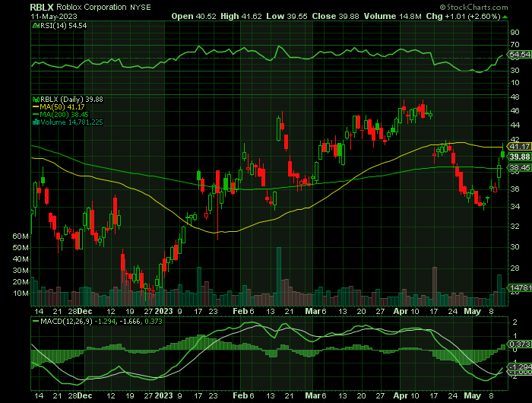Click the 54.54 RSI value tag on right axis
The width and height of the screenshot is (532, 403).
(520, 54)
